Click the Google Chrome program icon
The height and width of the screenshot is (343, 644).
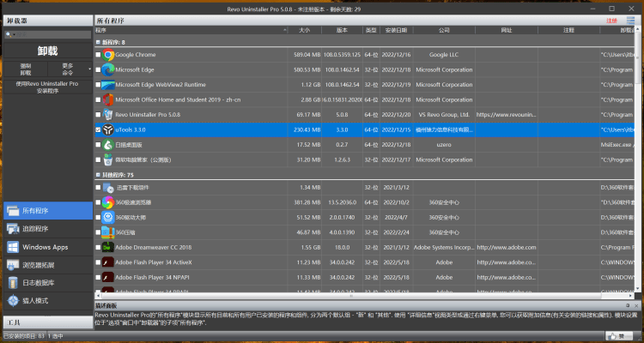click(x=108, y=55)
